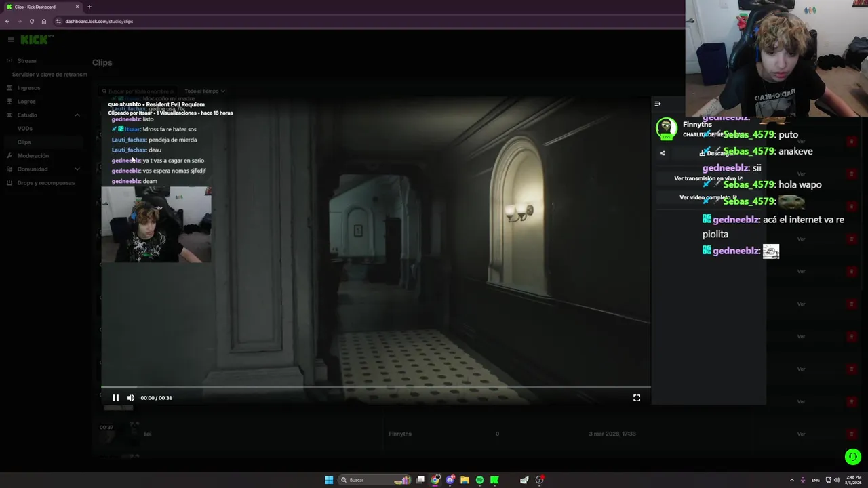
Task: Open Spotify from the taskbar
Action: 479,480
